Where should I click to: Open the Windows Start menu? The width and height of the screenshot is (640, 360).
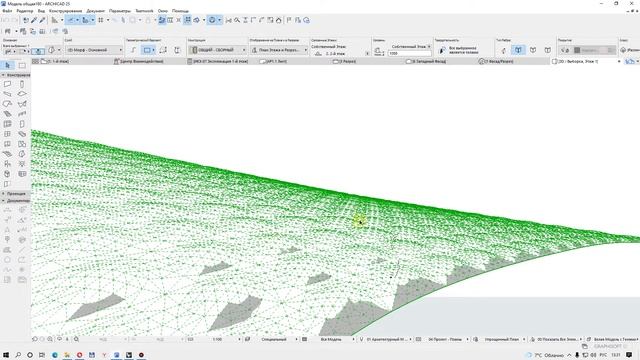[x=6, y=355]
